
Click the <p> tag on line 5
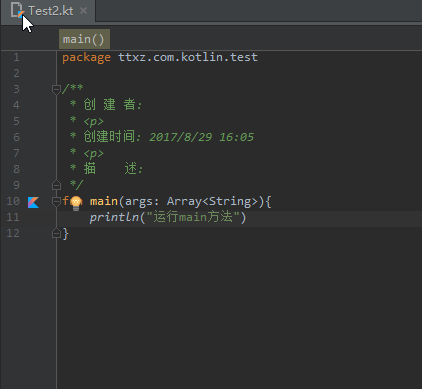[x=94, y=122]
